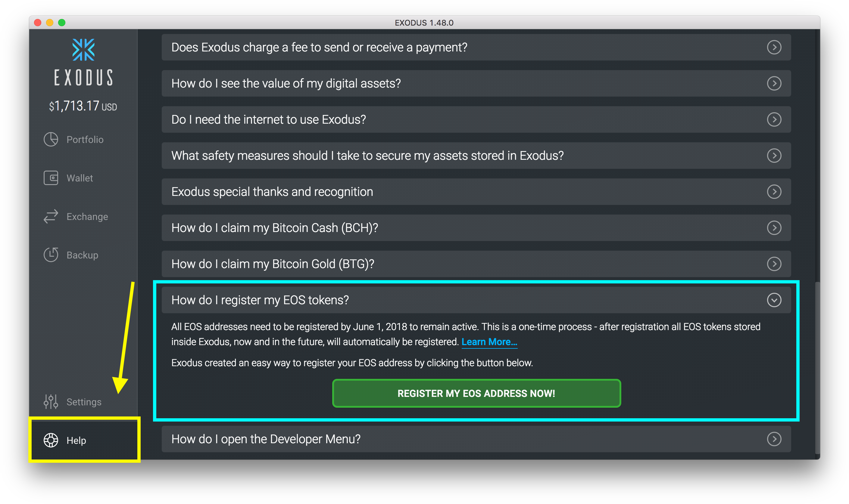Select the Wallet icon in the sidebar

point(51,178)
